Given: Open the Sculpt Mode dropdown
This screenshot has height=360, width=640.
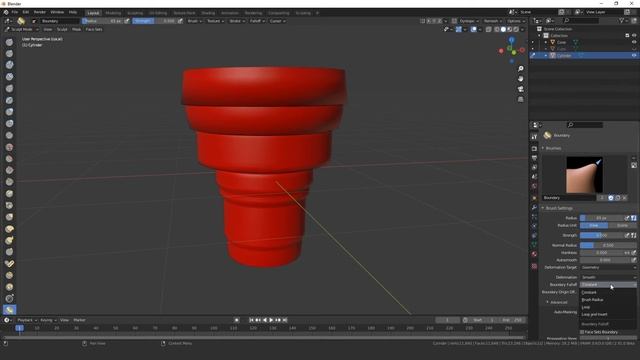Looking at the screenshot, I should pos(22,29).
